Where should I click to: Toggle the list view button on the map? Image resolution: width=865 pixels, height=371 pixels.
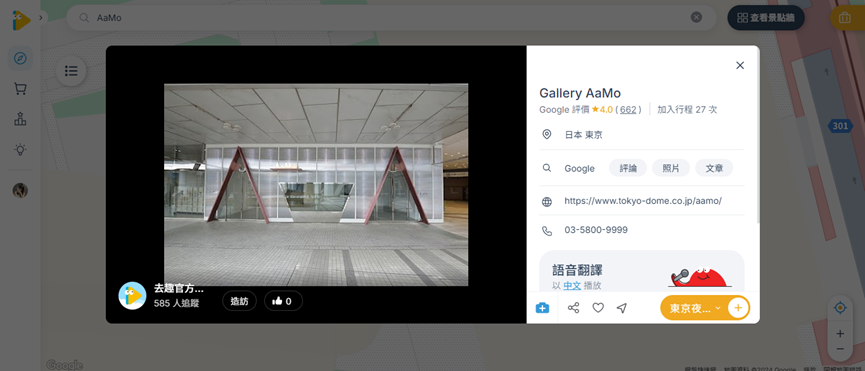71,71
